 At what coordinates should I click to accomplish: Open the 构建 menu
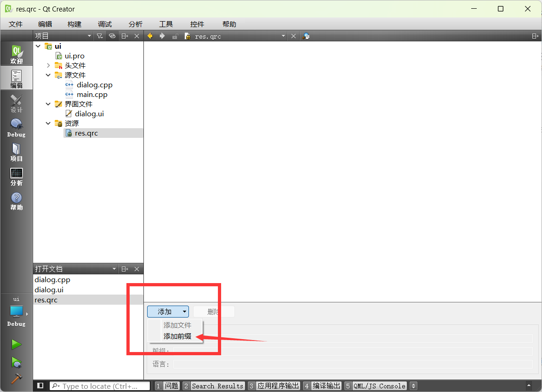[74, 24]
